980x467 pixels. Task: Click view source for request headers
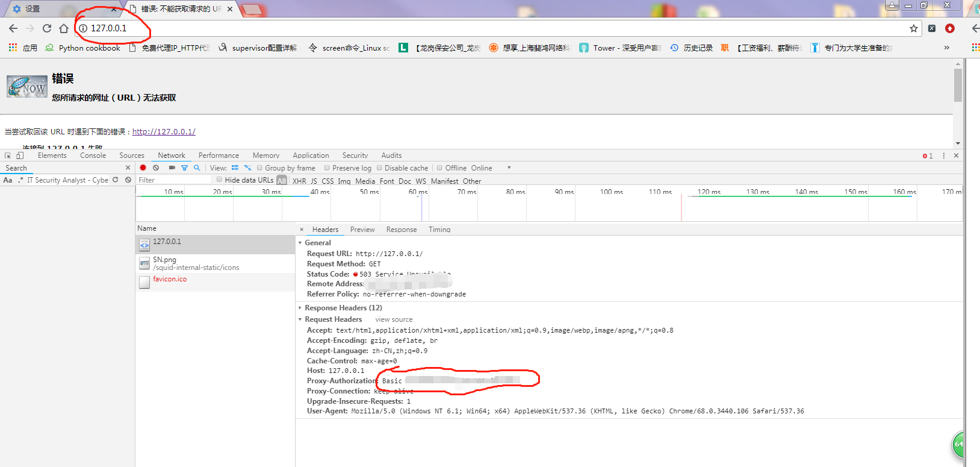pyautogui.click(x=394, y=319)
